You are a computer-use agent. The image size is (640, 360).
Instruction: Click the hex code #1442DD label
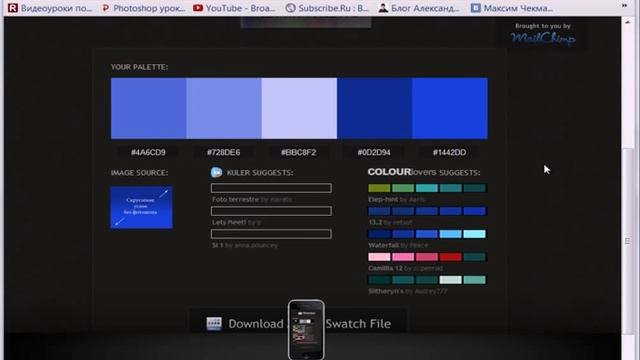449,152
